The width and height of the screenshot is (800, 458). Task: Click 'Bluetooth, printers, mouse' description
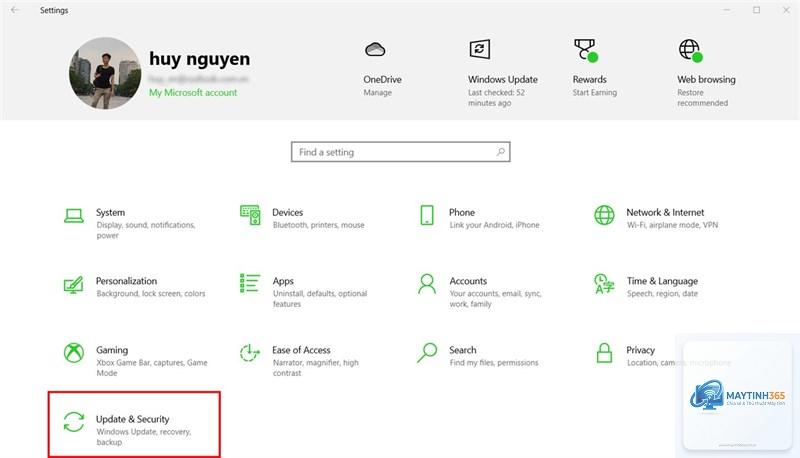coord(318,225)
